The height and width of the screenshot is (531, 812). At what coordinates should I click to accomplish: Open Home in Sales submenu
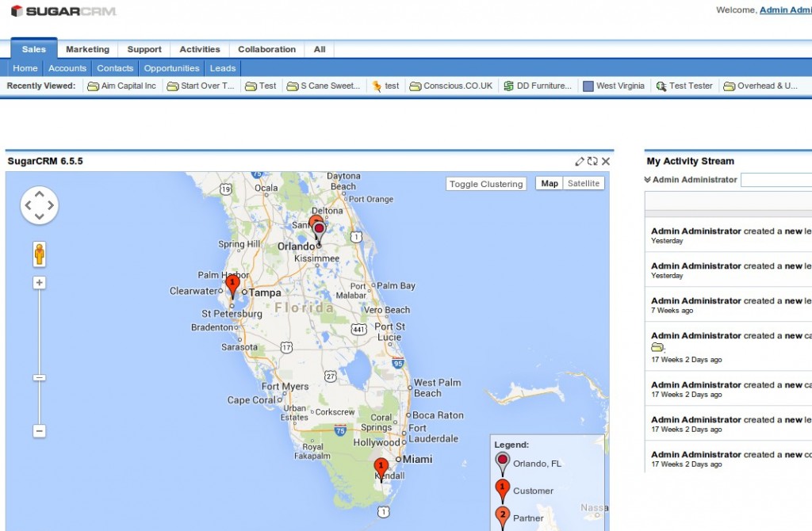tap(25, 68)
